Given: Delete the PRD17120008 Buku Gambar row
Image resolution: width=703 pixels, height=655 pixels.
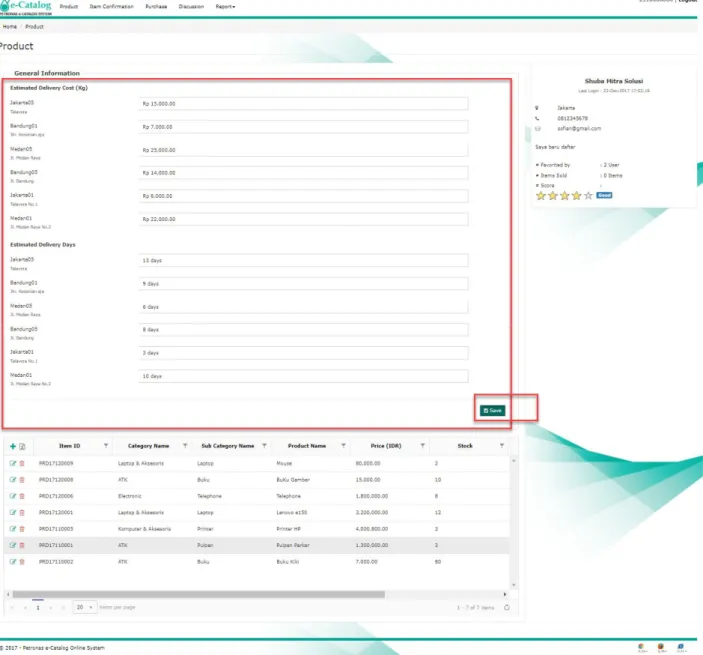Looking at the screenshot, I should pos(22,480).
